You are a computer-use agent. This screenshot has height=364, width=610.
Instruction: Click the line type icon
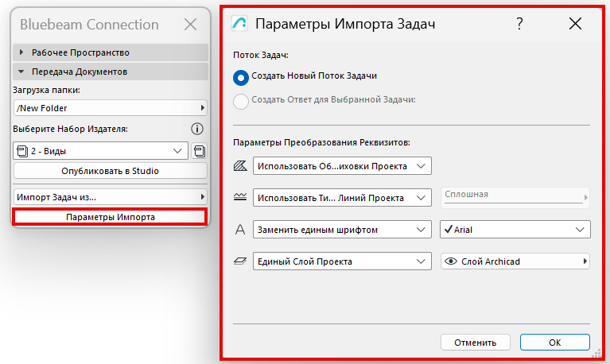click(x=240, y=197)
